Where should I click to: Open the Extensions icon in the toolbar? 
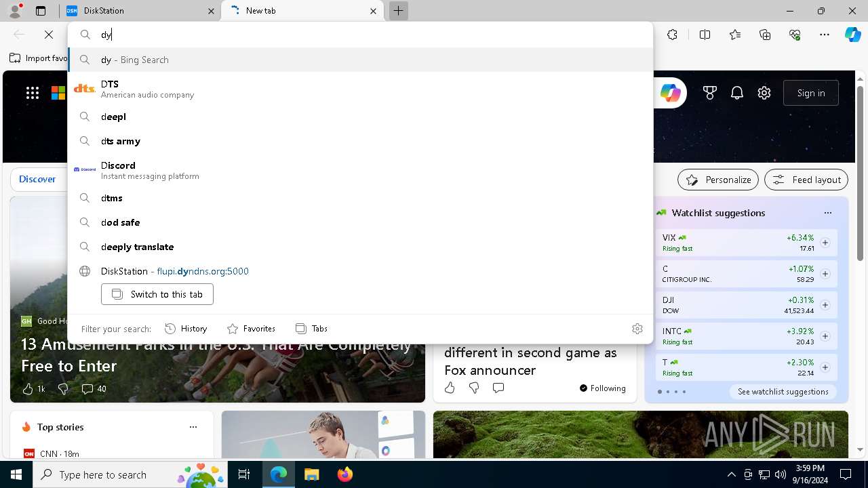click(x=672, y=35)
